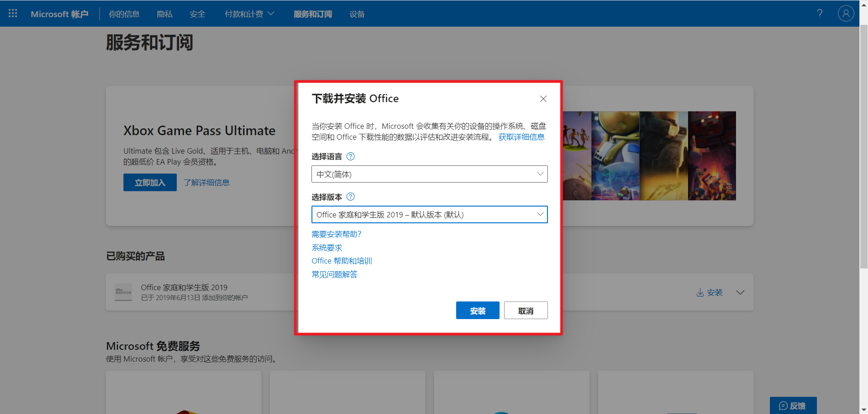
Task: Expand the Office 2019 product row chevron
Action: pos(740,292)
